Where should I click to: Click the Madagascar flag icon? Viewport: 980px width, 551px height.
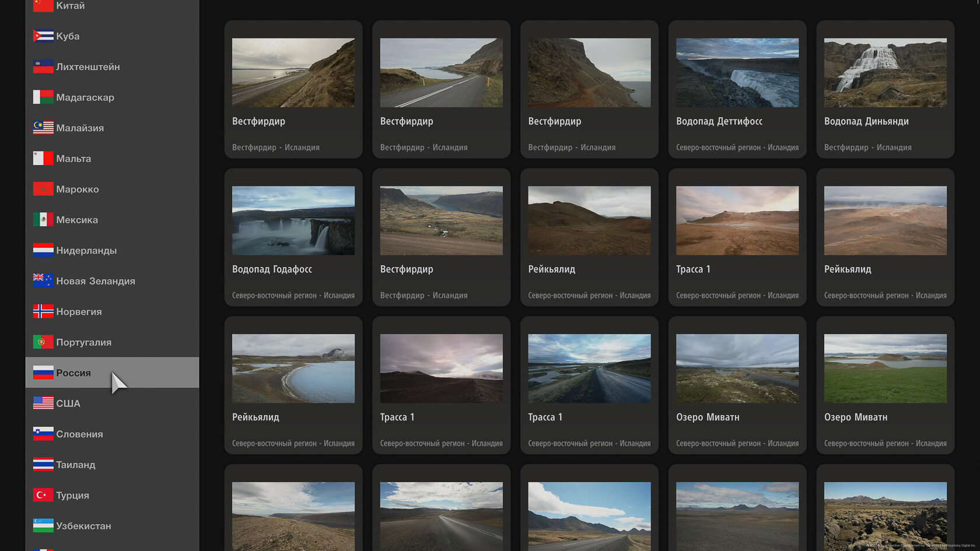43,97
